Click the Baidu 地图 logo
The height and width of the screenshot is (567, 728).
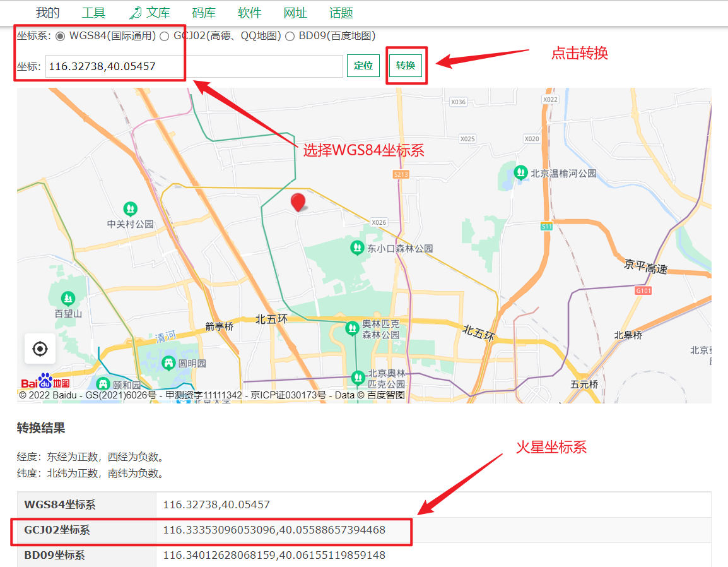(45, 381)
